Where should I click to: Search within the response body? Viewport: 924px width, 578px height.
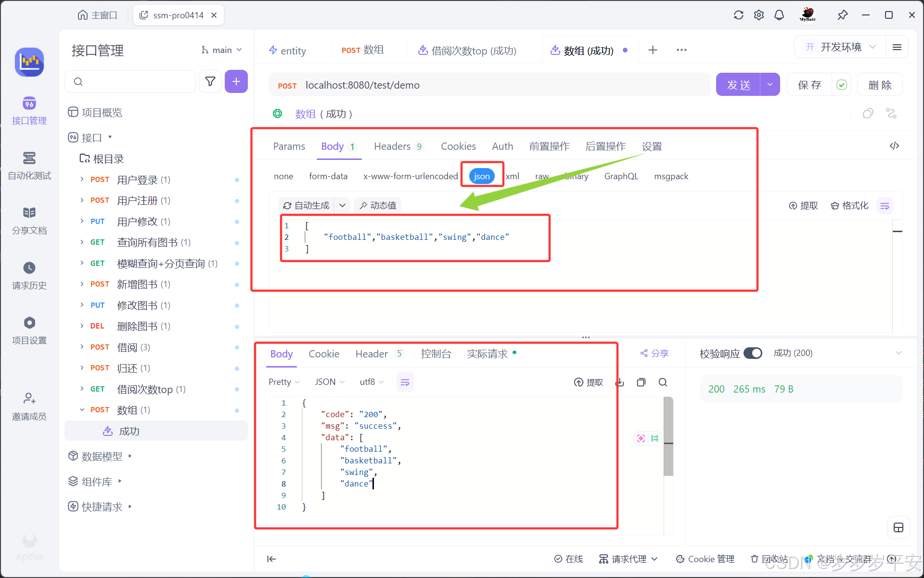tap(663, 382)
